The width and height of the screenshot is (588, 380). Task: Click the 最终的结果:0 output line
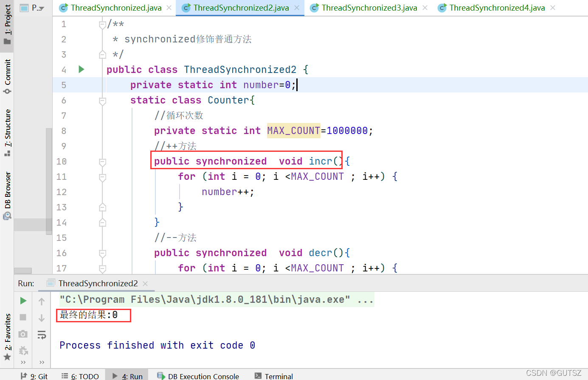89,315
